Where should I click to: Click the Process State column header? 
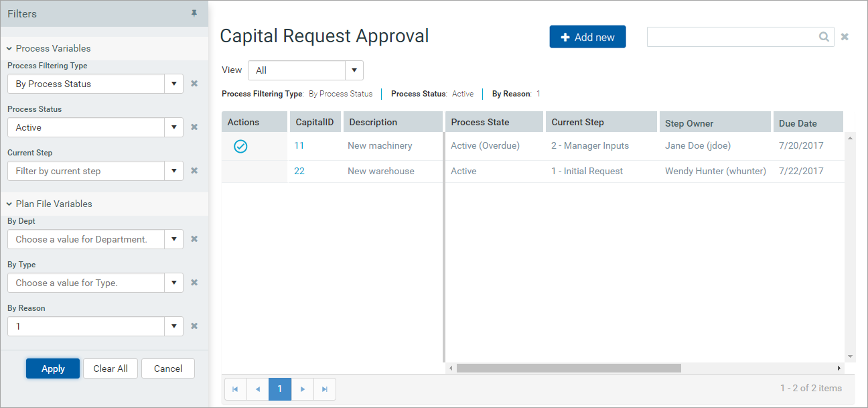(x=480, y=122)
